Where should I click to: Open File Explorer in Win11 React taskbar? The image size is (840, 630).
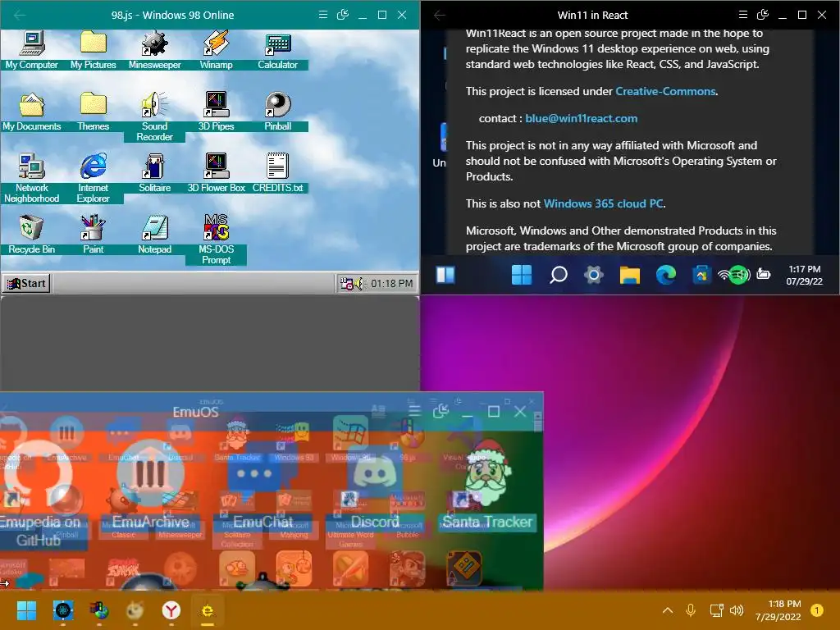point(630,275)
